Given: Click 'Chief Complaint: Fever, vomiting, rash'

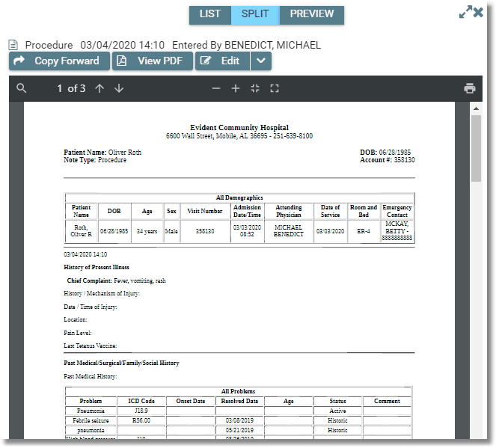Looking at the screenshot, I should [x=116, y=280].
